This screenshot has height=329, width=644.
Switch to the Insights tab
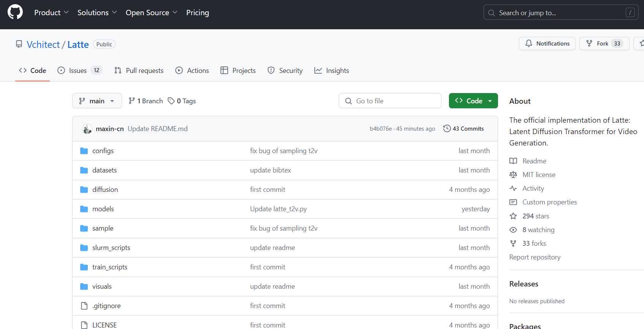[x=332, y=70]
